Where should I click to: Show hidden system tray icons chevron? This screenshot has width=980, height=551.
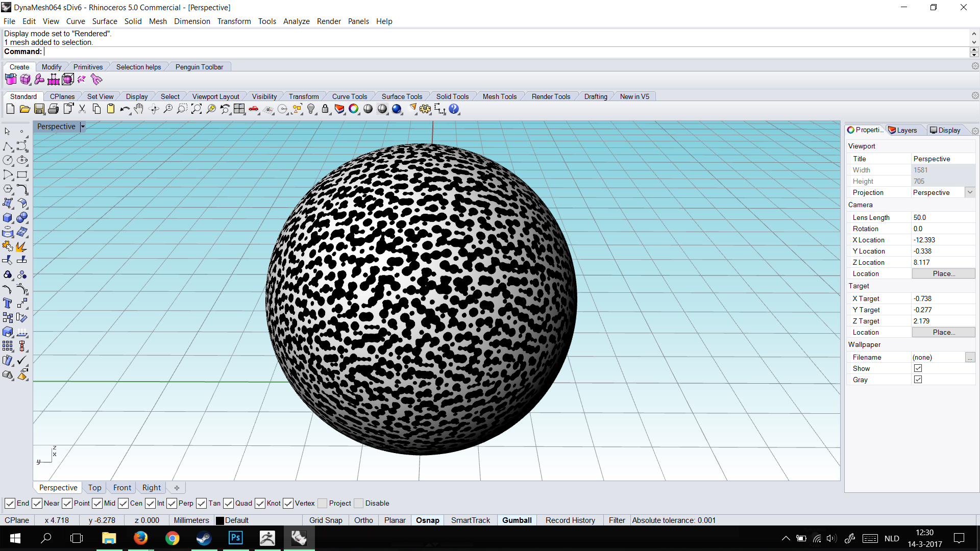pyautogui.click(x=786, y=538)
